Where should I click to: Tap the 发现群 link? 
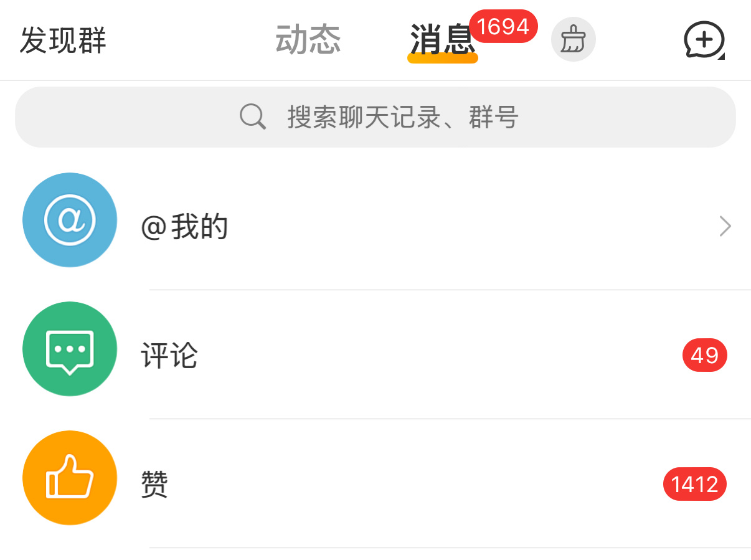pos(63,40)
